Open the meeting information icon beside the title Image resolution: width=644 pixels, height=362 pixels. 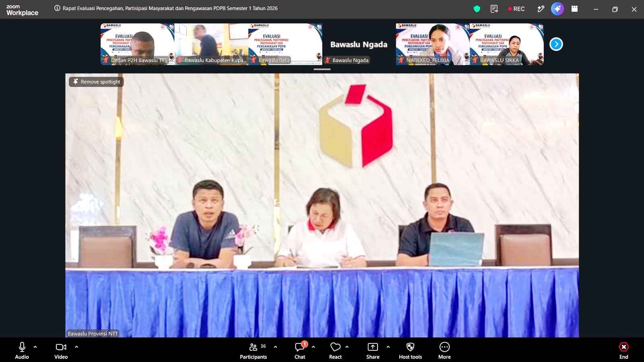click(57, 8)
